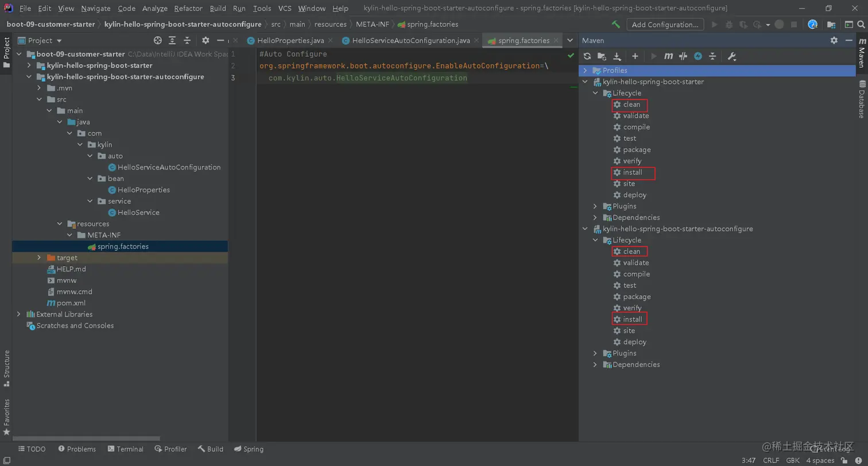Image resolution: width=868 pixels, height=466 pixels.
Task: Click CRLF line separator in status bar
Action: coord(771,460)
